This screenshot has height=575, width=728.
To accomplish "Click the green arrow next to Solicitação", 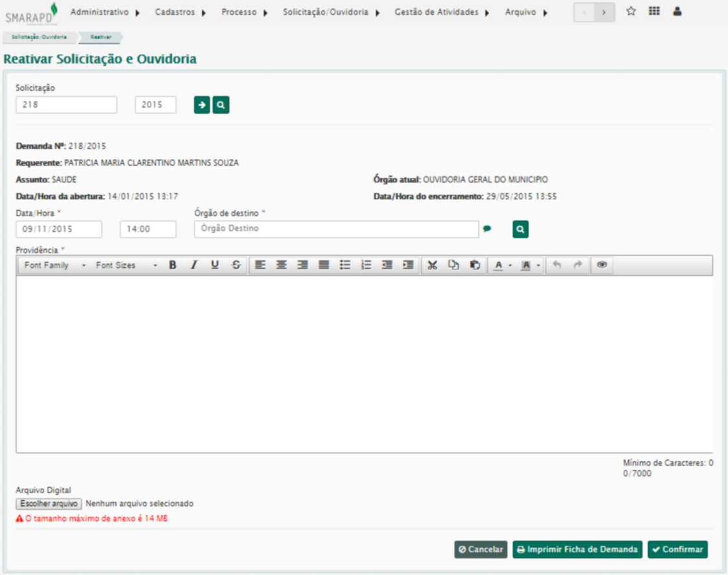I will pyautogui.click(x=202, y=105).
